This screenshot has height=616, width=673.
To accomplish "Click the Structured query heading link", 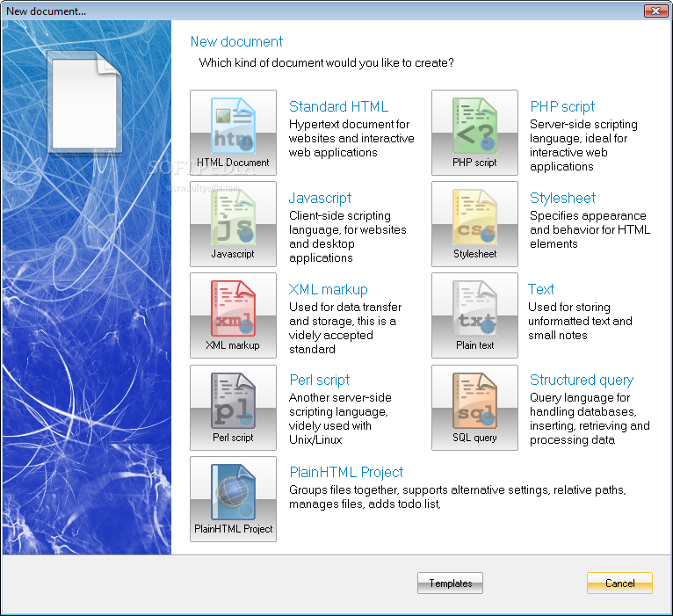I will (582, 380).
